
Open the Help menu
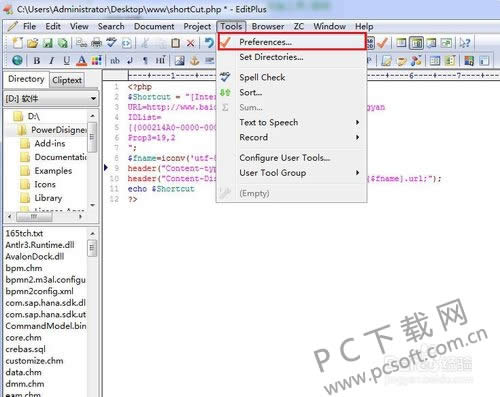pos(364,26)
